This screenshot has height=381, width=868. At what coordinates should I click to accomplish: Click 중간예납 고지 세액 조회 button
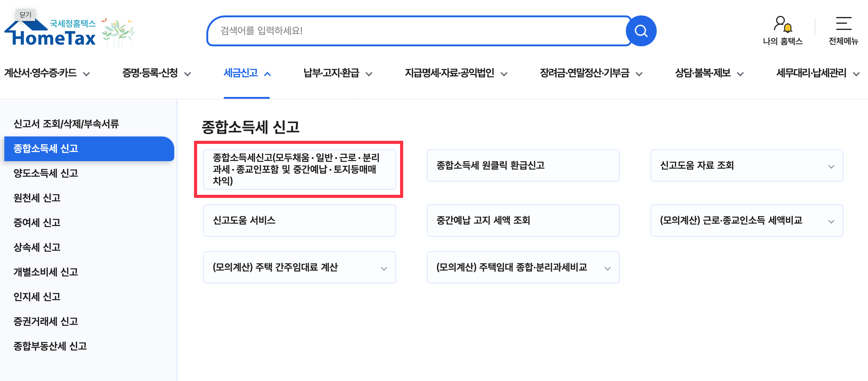tap(523, 220)
